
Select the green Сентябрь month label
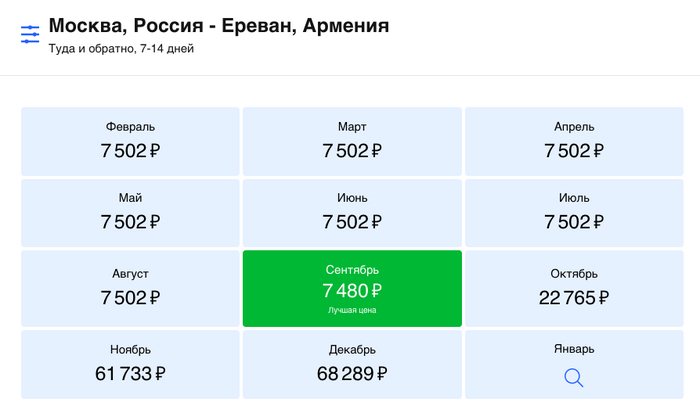tap(352, 270)
